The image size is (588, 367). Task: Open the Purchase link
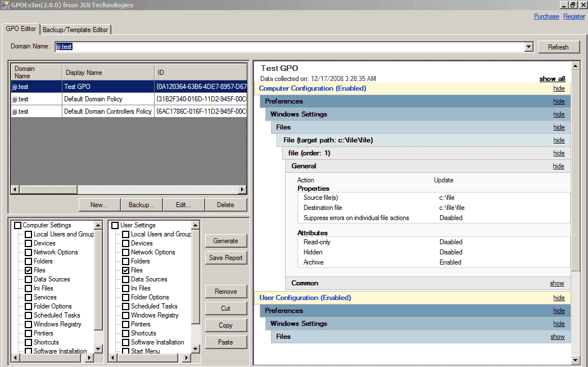coord(546,16)
